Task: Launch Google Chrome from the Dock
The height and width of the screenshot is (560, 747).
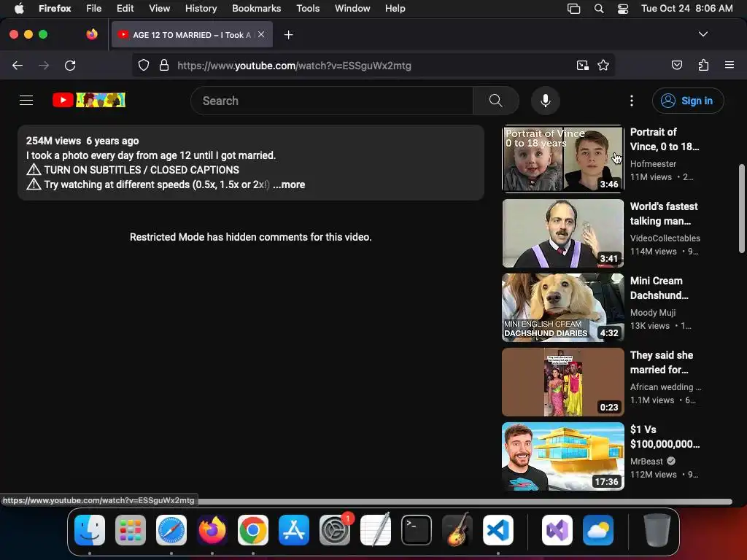Action: 253,530
